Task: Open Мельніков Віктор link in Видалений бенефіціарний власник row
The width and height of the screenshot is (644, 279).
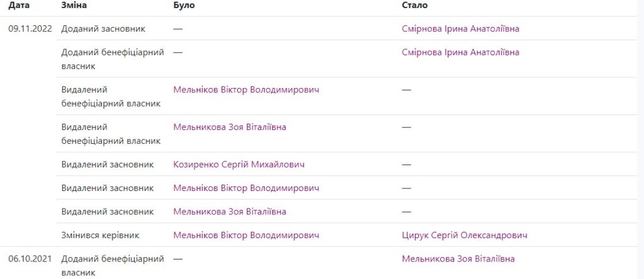Action: 246,90
